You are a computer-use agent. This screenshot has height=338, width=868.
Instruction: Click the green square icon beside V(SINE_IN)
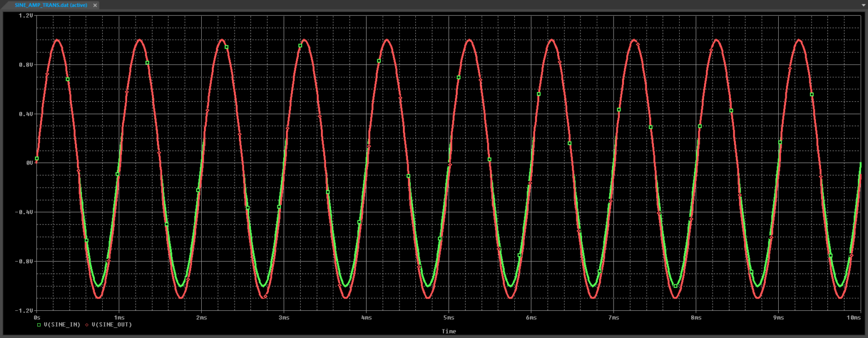(x=40, y=325)
